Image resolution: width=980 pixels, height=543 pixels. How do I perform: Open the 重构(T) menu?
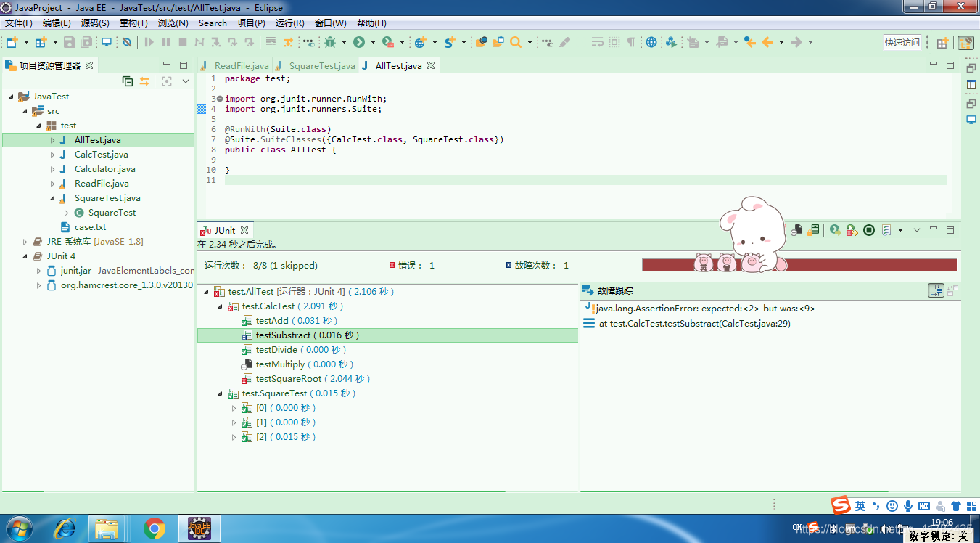tap(134, 23)
